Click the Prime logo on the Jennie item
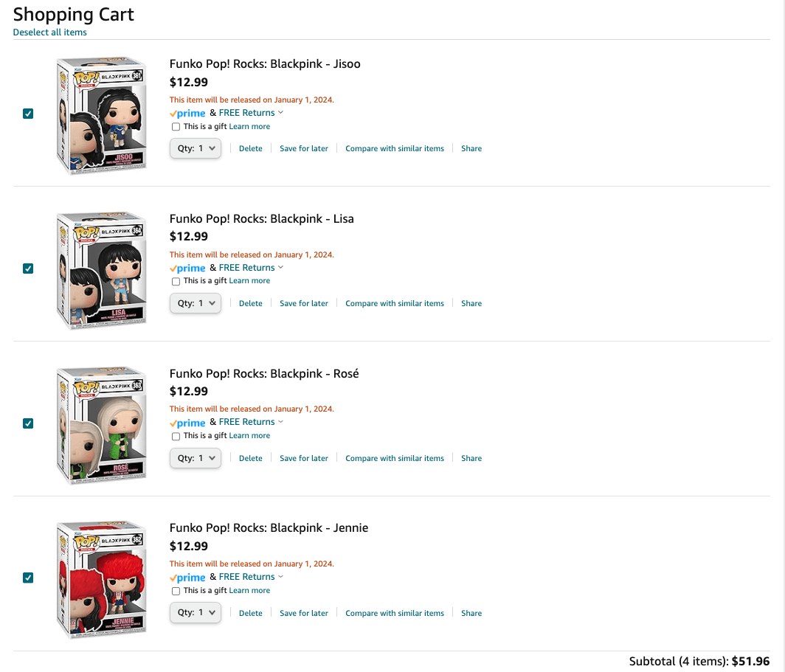785x672 pixels. point(187,578)
